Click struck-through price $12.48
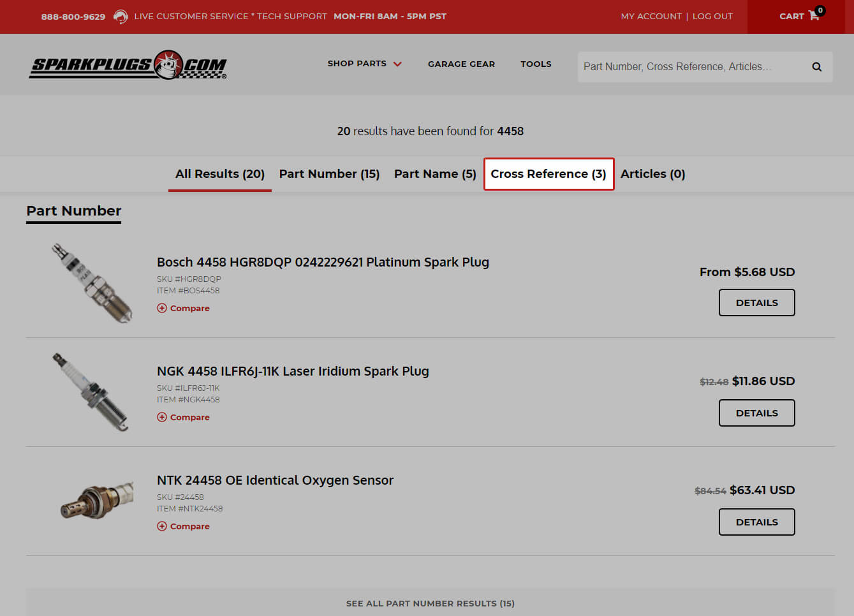The height and width of the screenshot is (616, 854). click(x=714, y=382)
